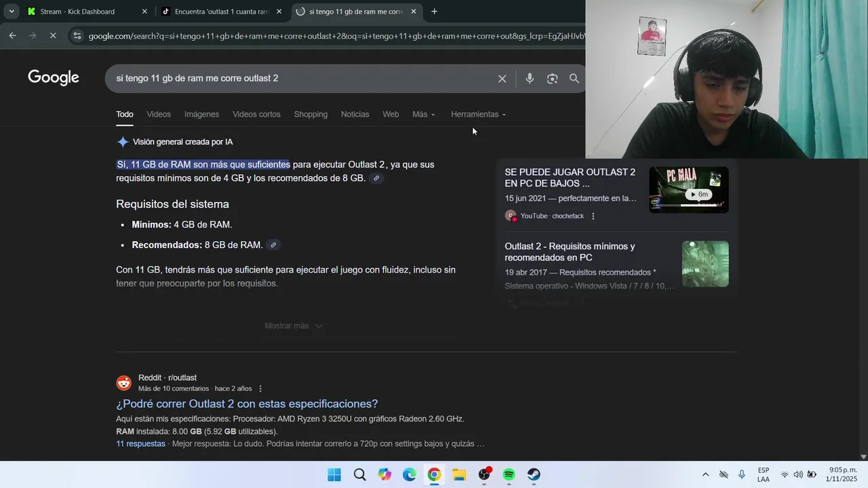Viewport: 868px width, 488px height.
Task: Expand AI overview with Mostrar más
Action: [293, 326]
